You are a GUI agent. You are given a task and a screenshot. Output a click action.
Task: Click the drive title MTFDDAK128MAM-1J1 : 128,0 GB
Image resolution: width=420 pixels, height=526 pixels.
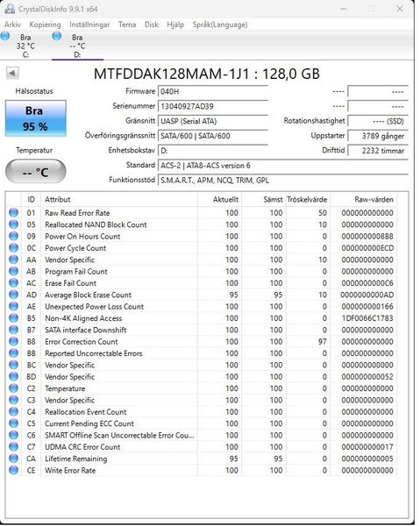tap(207, 74)
